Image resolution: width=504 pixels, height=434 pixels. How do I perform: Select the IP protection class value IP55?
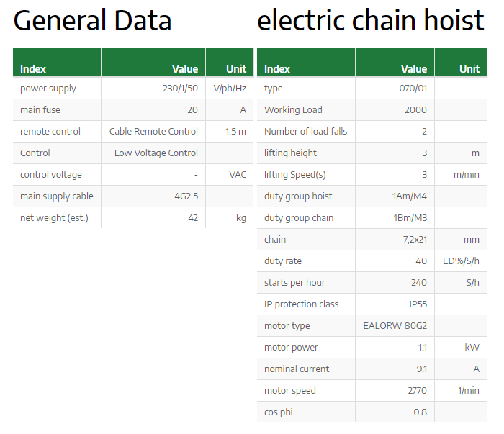[x=418, y=304]
